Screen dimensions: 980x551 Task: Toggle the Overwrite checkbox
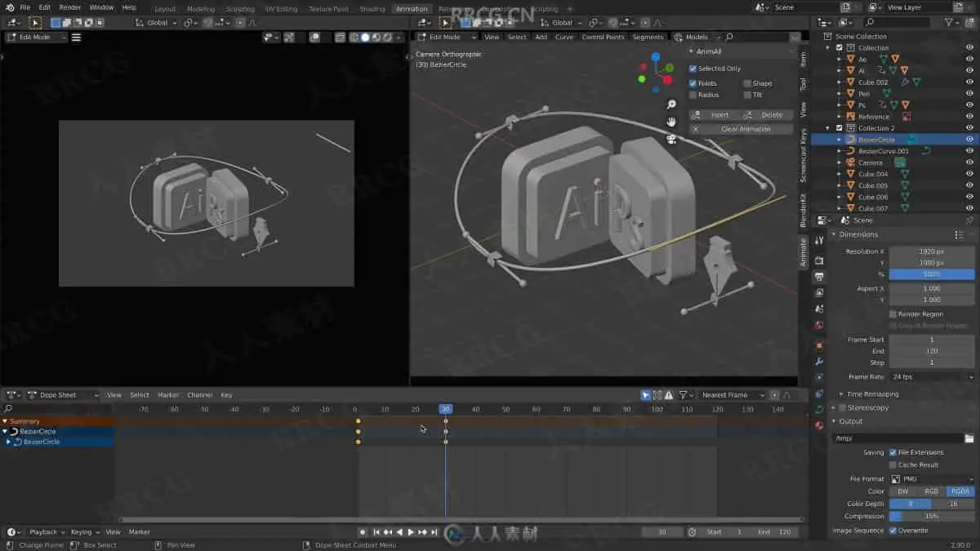point(893,531)
